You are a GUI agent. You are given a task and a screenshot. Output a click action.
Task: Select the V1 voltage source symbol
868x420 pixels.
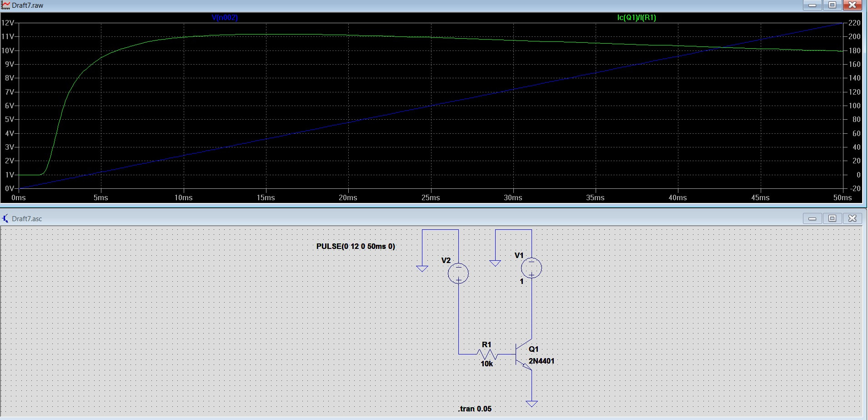click(531, 268)
